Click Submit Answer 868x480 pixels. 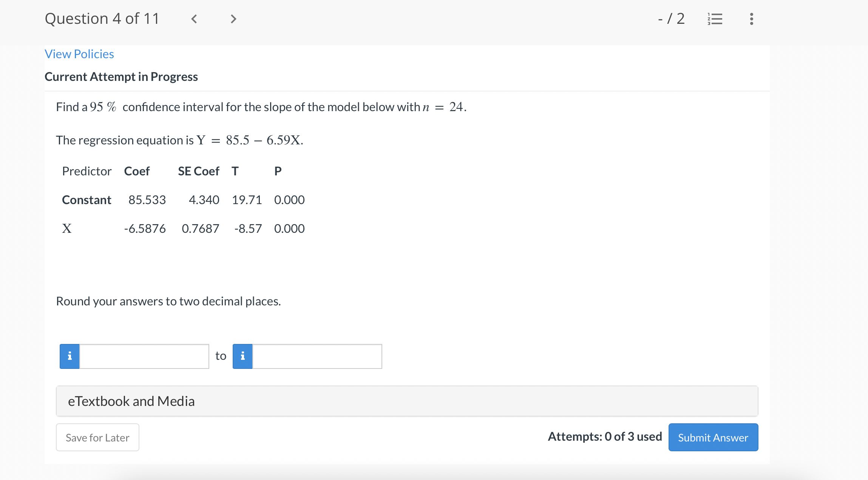(713, 437)
